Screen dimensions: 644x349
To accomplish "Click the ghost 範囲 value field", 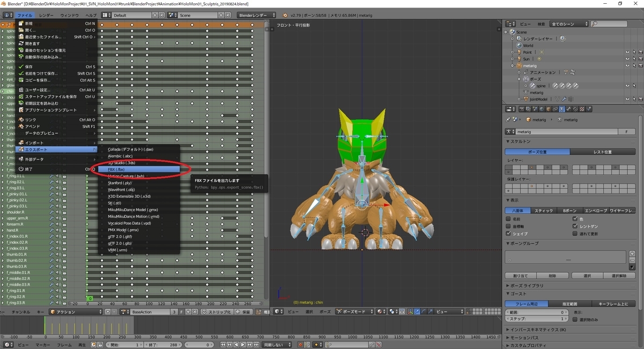I will (537, 312).
